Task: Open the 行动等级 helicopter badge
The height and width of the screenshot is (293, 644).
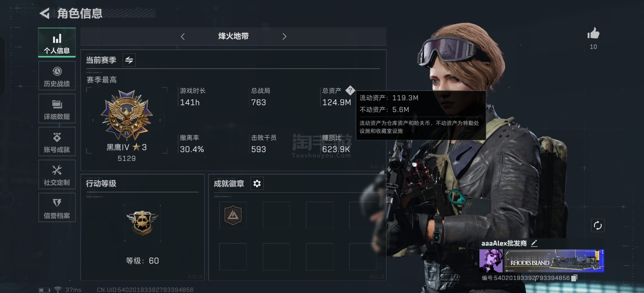Action: click(x=142, y=223)
